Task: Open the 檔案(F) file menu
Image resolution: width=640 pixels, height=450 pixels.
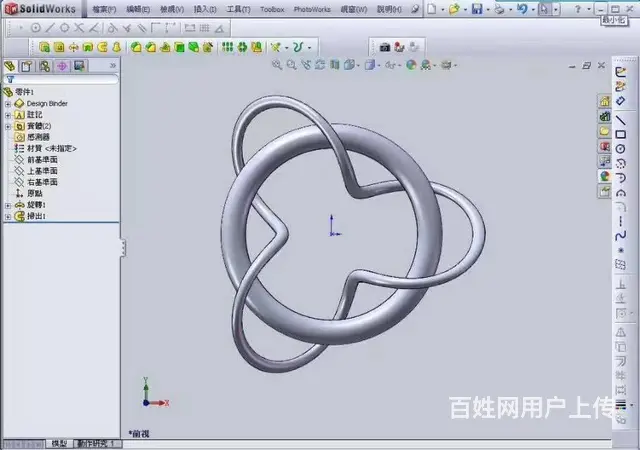Action: coord(104,9)
